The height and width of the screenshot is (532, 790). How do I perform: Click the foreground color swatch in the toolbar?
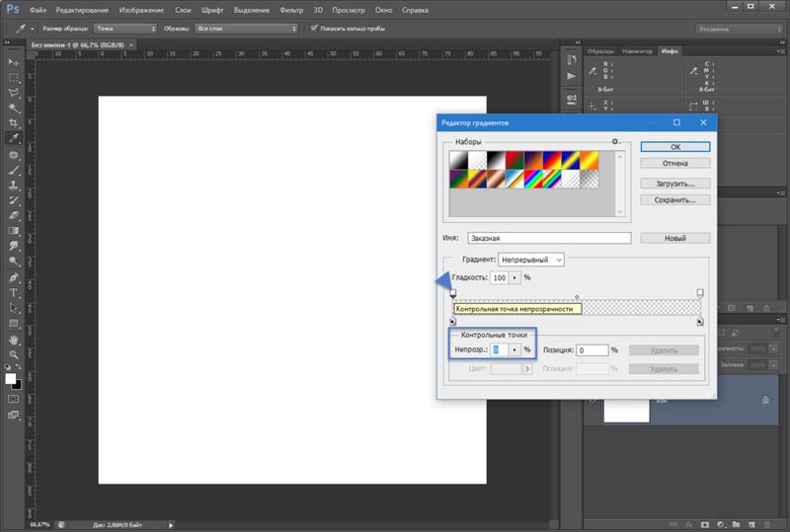pos(11,378)
